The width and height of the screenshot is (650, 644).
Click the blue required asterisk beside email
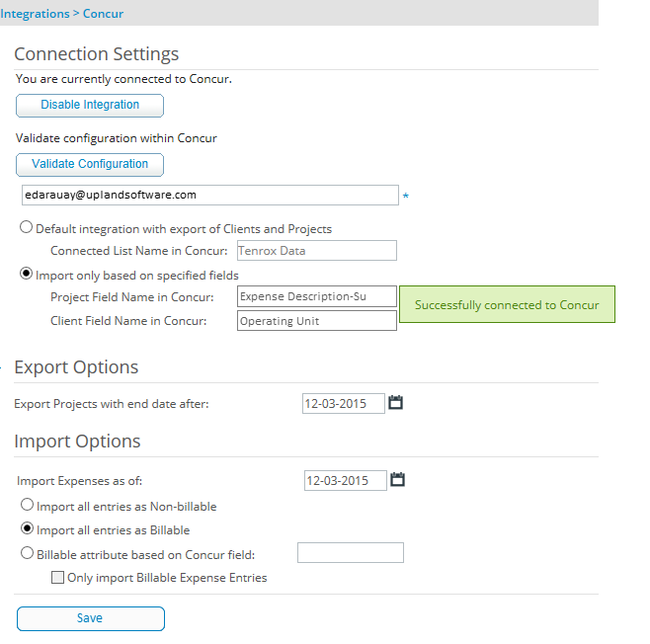click(x=406, y=196)
